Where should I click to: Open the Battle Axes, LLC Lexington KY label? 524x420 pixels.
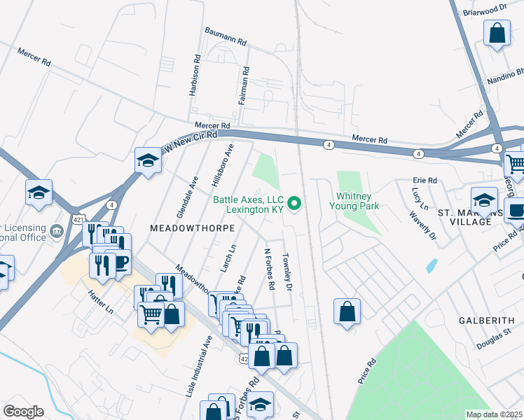248,204
